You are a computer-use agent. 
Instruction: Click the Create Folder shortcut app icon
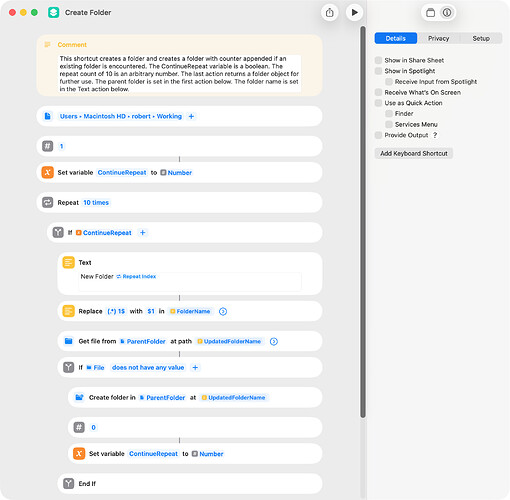(53, 13)
